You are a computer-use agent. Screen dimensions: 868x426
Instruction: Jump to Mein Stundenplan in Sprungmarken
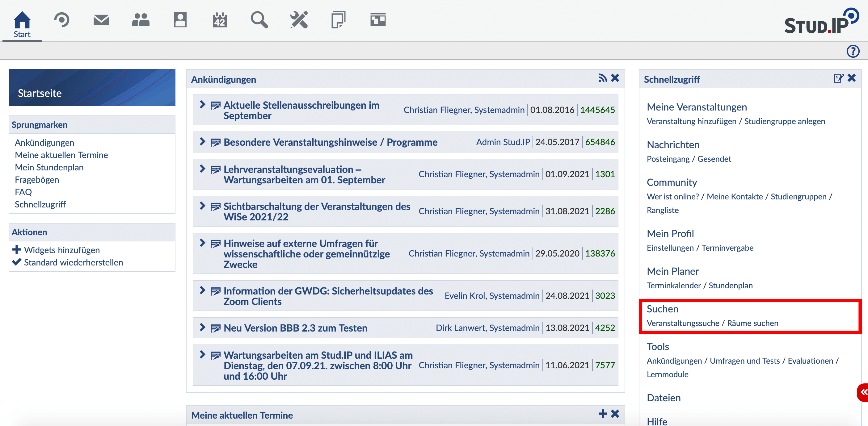(x=49, y=167)
